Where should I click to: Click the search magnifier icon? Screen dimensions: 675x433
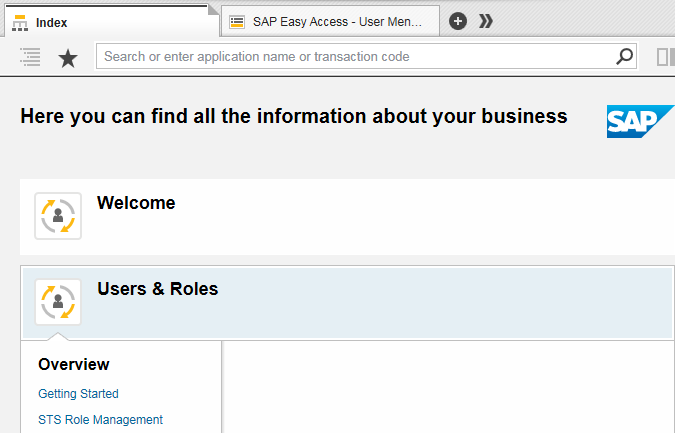coord(625,57)
